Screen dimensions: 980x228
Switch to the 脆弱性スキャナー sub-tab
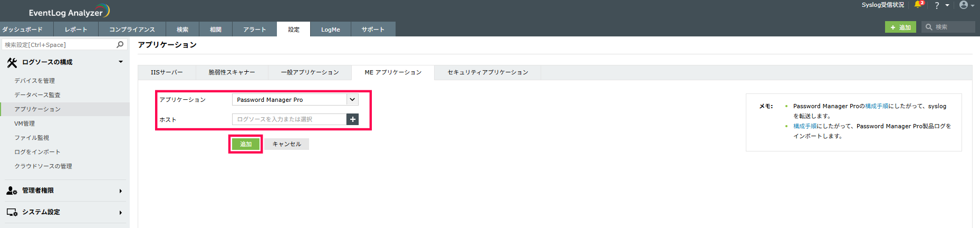tap(232, 72)
